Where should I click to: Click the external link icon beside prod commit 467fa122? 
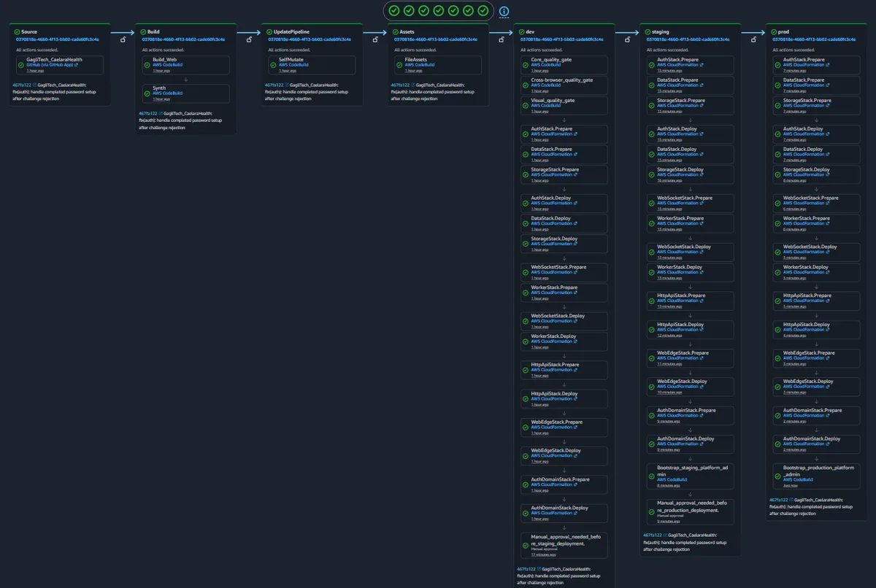pyautogui.click(x=791, y=500)
